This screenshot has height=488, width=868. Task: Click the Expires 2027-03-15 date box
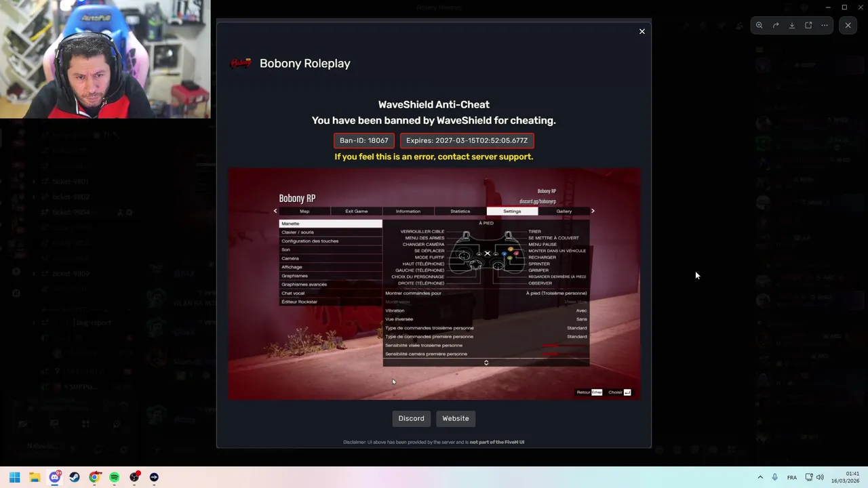(467, 140)
